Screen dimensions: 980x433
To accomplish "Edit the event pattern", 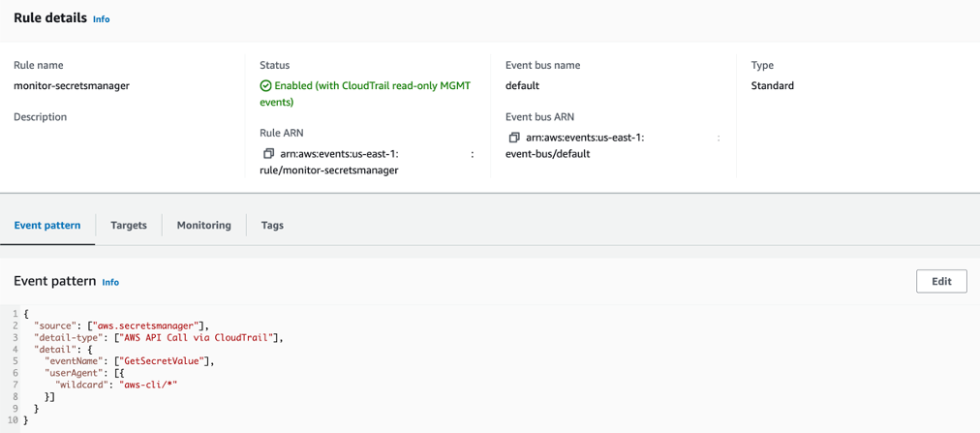I will coord(941,281).
